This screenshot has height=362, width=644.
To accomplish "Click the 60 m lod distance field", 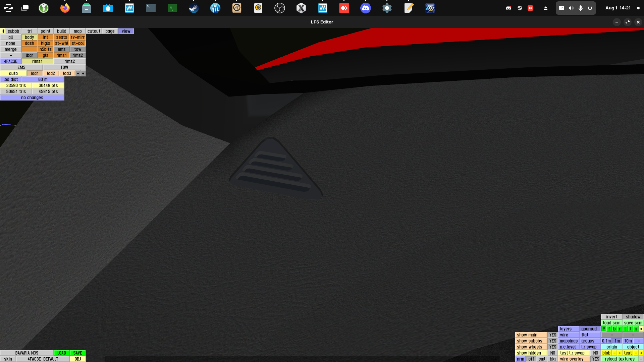I will (43, 79).
